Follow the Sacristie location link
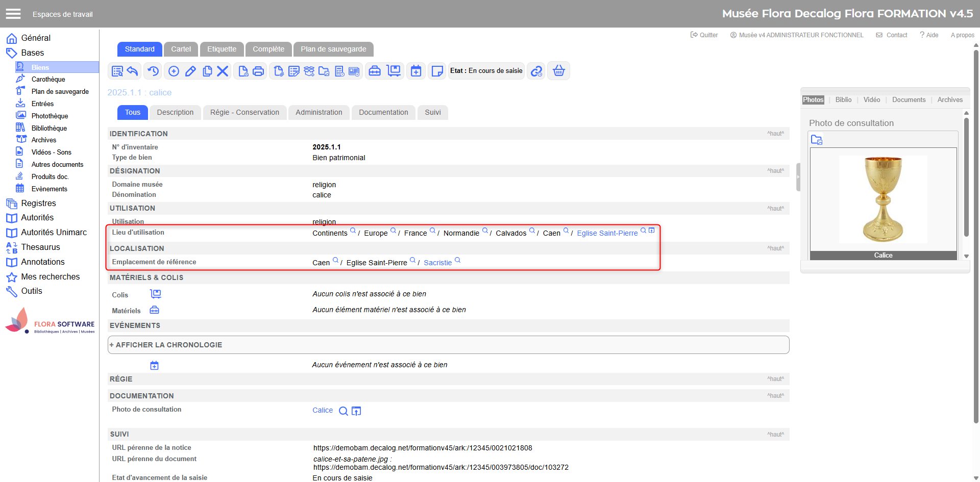Screen dimensions: 980x482 437,263
